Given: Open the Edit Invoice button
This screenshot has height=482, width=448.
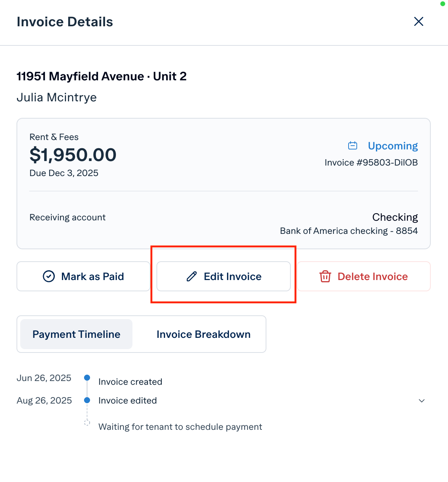Looking at the screenshot, I should pyautogui.click(x=224, y=276).
